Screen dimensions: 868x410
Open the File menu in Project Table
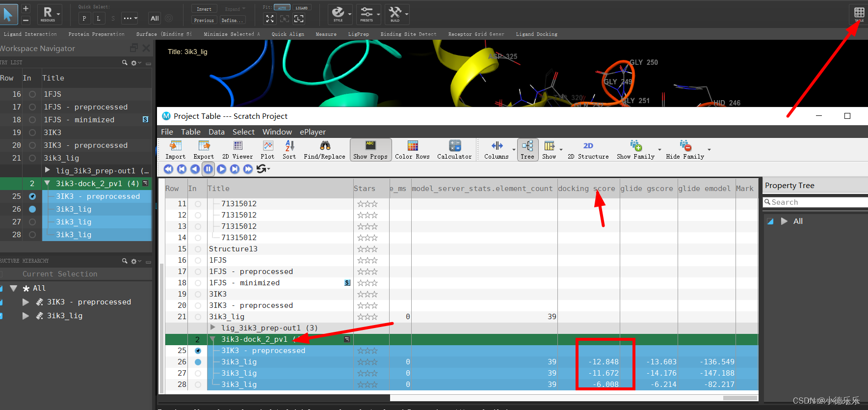(x=167, y=132)
